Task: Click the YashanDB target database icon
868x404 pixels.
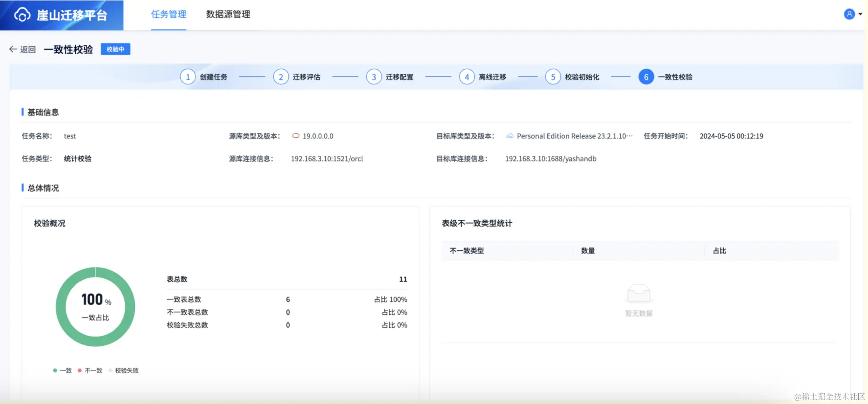Action: pos(510,136)
